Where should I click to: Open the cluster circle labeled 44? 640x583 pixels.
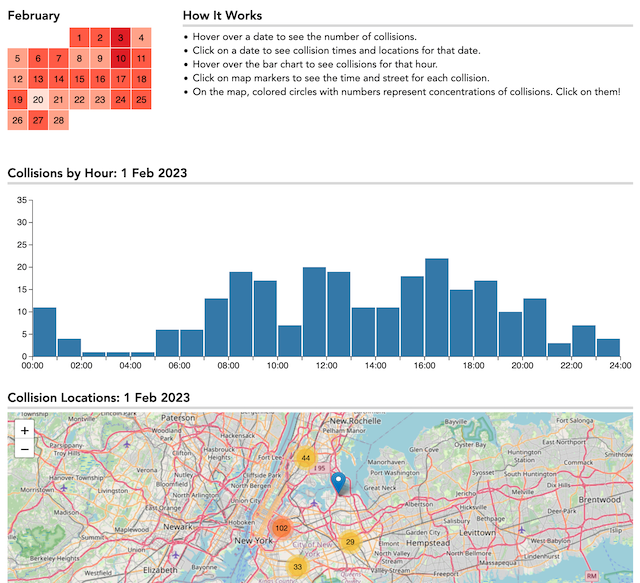point(306,458)
